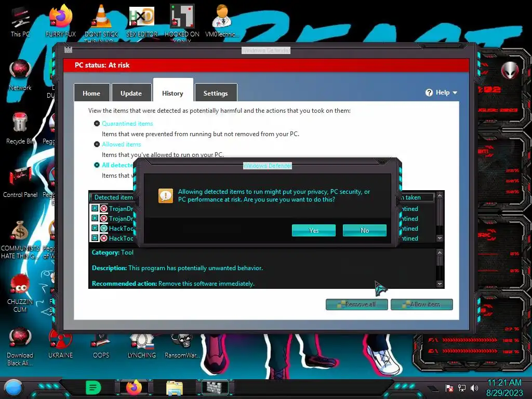
Task: Click detected list scrollbar up arrow
Action: pyautogui.click(x=440, y=195)
